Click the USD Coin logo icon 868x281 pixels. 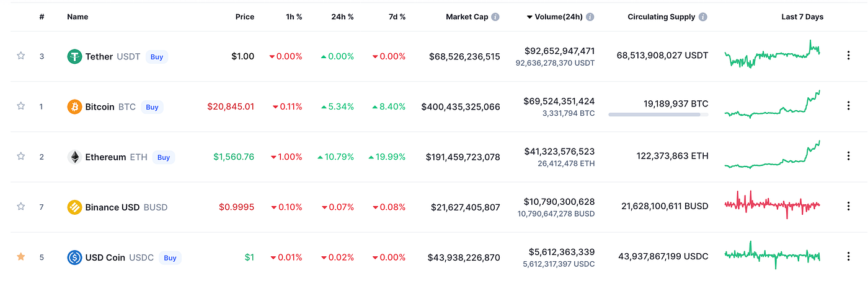[74, 257]
